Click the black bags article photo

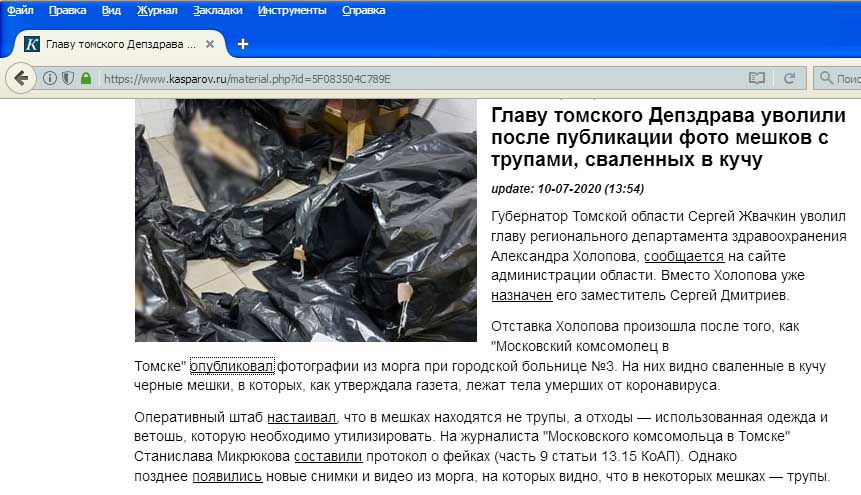pyautogui.click(x=306, y=220)
